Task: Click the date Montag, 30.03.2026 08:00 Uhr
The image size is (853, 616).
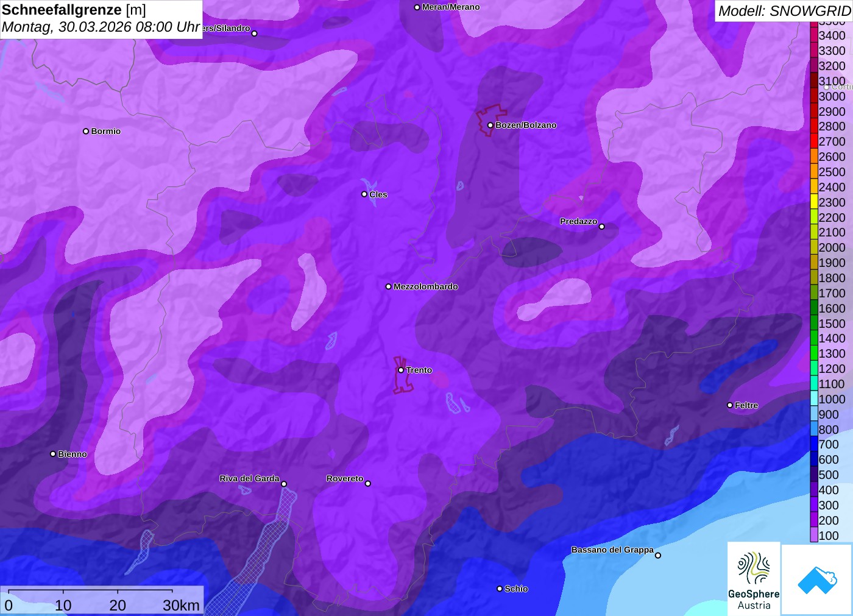Action: 101,27
